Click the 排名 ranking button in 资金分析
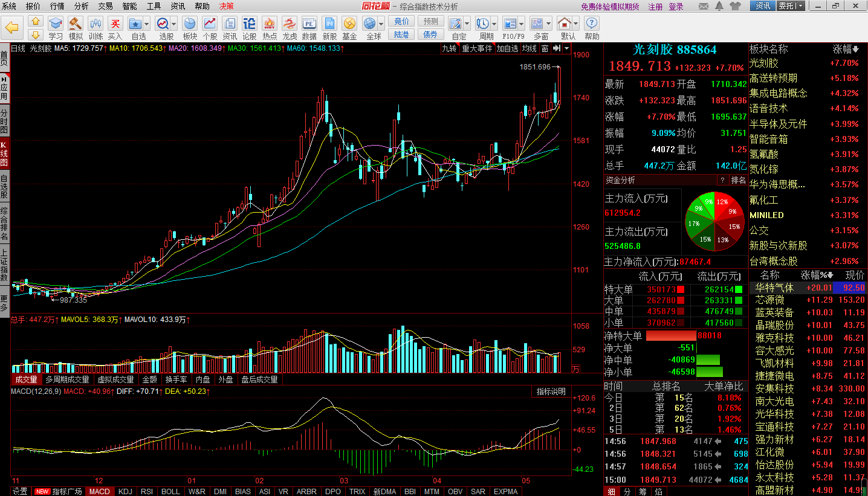The image size is (868, 496). pyautogui.click(x=738, y=180)
